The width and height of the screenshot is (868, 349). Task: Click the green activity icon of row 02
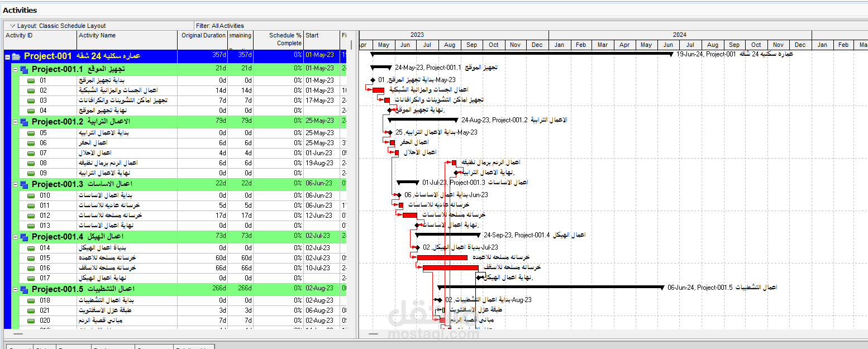point(31,90)
